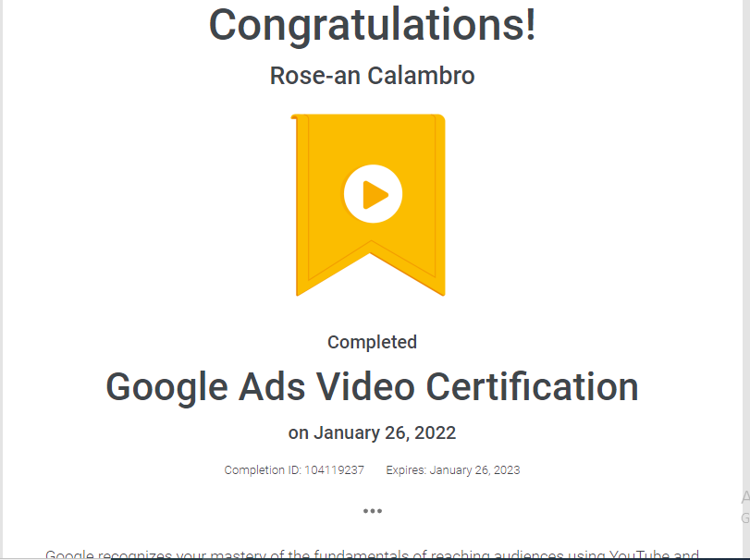Collapse the certificate details using the dots

coord(373,510)
